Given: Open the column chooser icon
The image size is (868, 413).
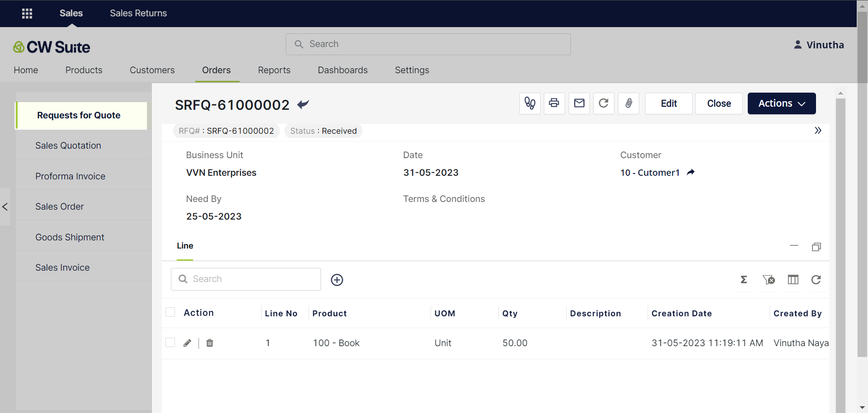Looking at the screenshot, I should coord(793,280).
